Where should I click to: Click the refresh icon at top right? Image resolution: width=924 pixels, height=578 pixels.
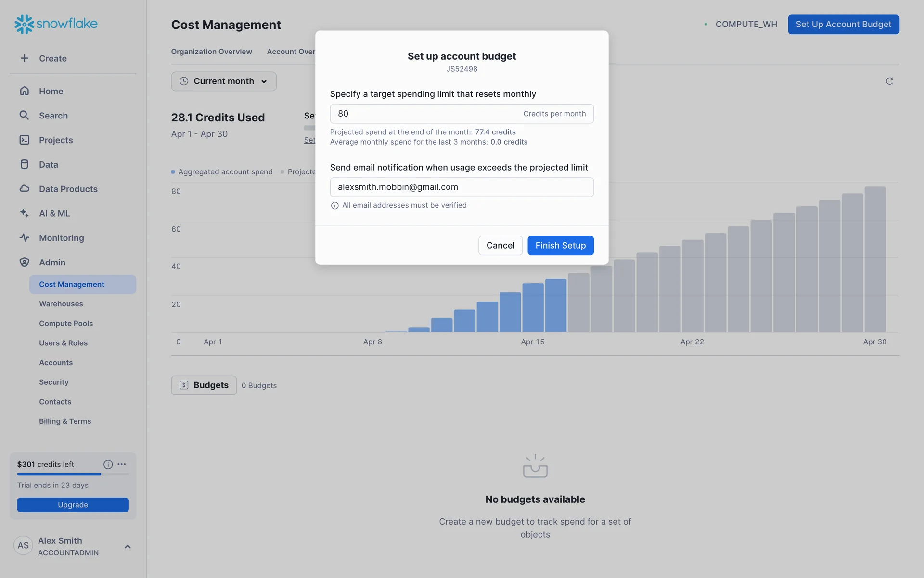coord(889,81)
